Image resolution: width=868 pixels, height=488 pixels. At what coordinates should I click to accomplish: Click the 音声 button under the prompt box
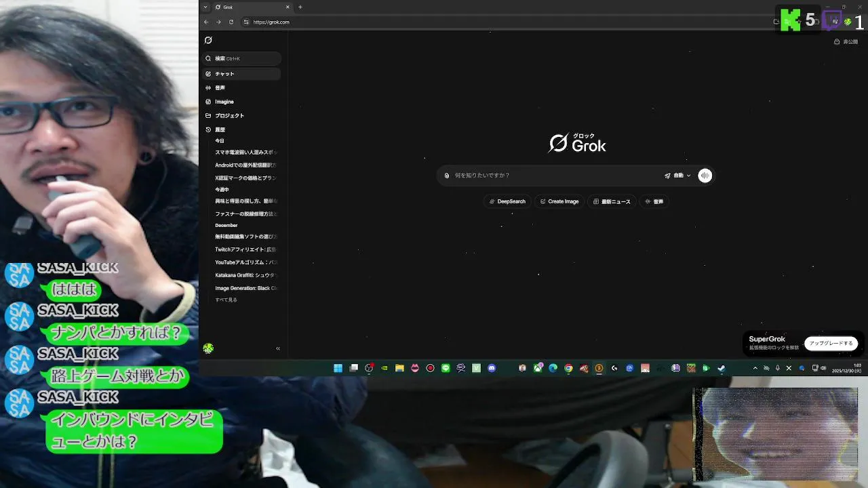(654, 201)
